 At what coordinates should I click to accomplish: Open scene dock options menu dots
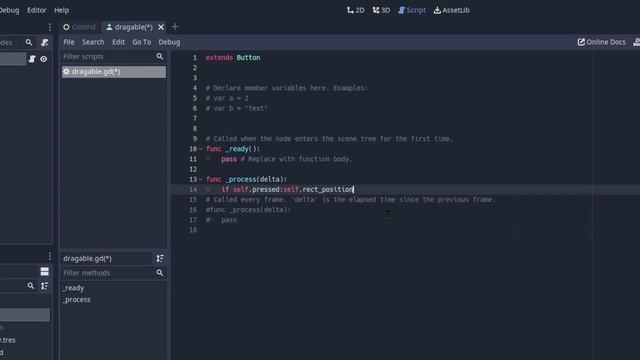point(50,27)
